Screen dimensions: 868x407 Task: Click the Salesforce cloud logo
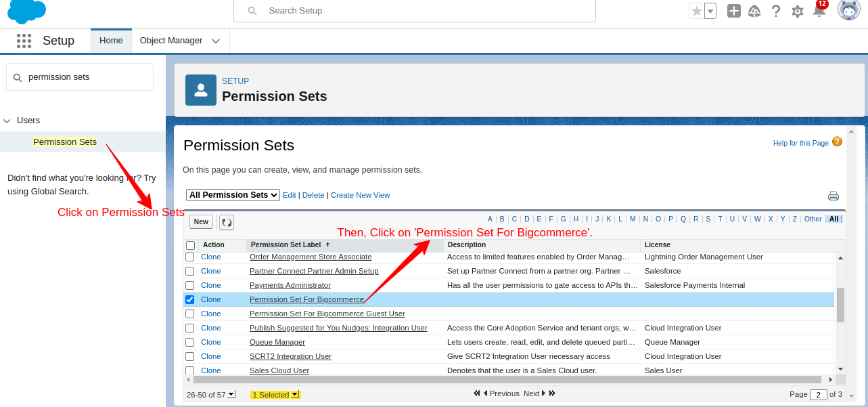(27, 10)
